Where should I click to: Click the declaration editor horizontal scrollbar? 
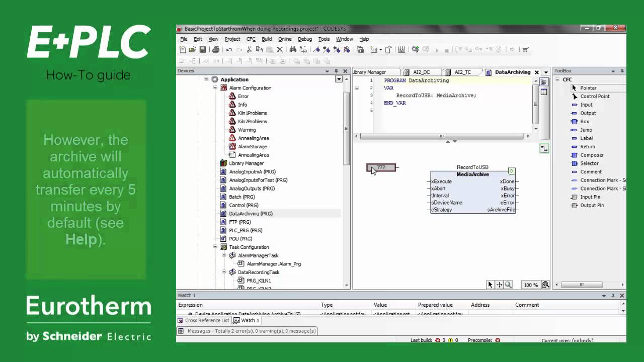coord(442,136)
